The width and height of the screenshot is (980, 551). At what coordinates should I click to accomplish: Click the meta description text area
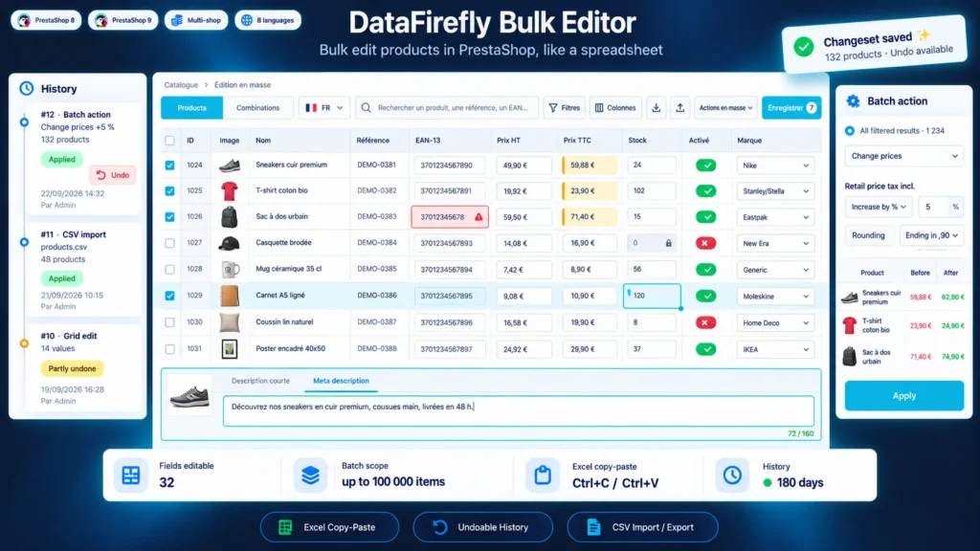coord(518,411)
